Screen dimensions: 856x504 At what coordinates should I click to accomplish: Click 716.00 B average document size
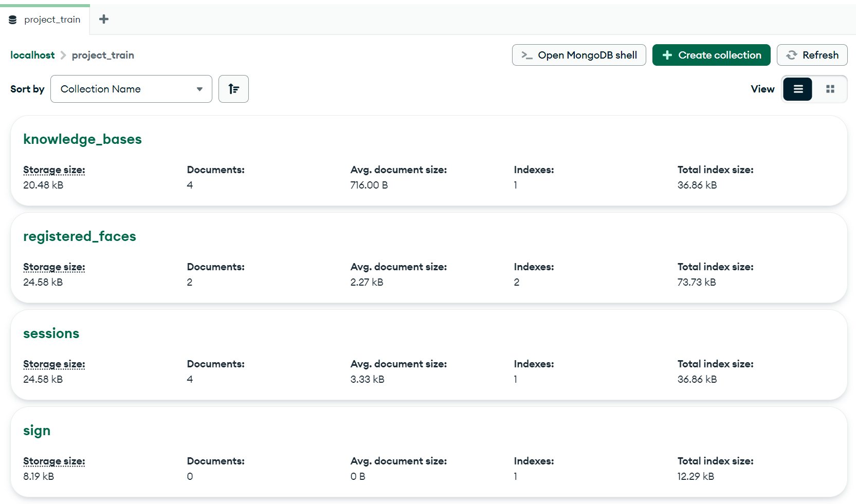pyautogui.click(x=369, y=185)
